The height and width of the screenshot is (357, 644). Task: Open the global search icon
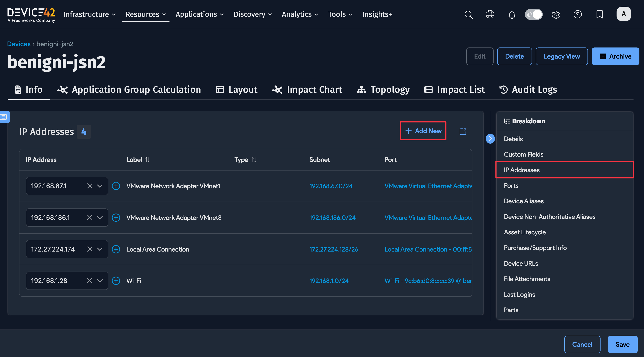click(x=468, y=14)
